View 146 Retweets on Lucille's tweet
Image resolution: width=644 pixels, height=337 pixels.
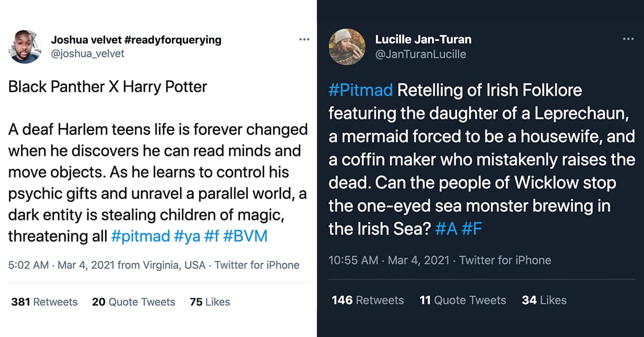[x=368, y=300]
